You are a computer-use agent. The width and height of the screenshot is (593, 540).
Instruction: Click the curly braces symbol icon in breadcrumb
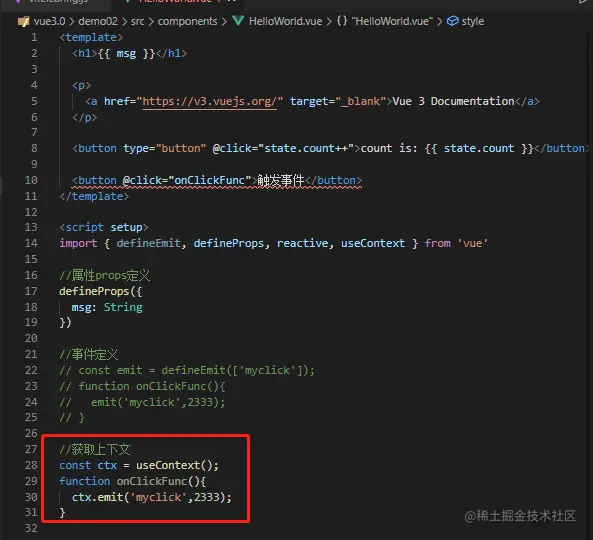(342, 21)
